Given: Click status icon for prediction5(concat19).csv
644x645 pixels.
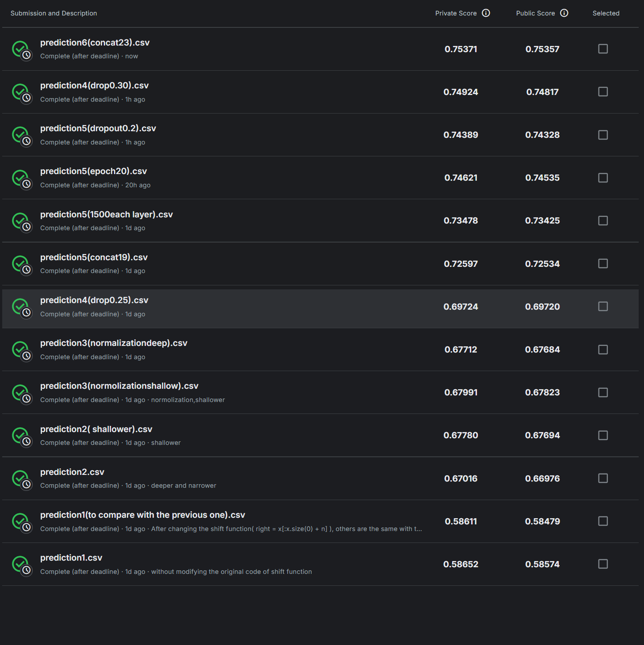Looking at the screenshot, I should (x=22, y=265).
